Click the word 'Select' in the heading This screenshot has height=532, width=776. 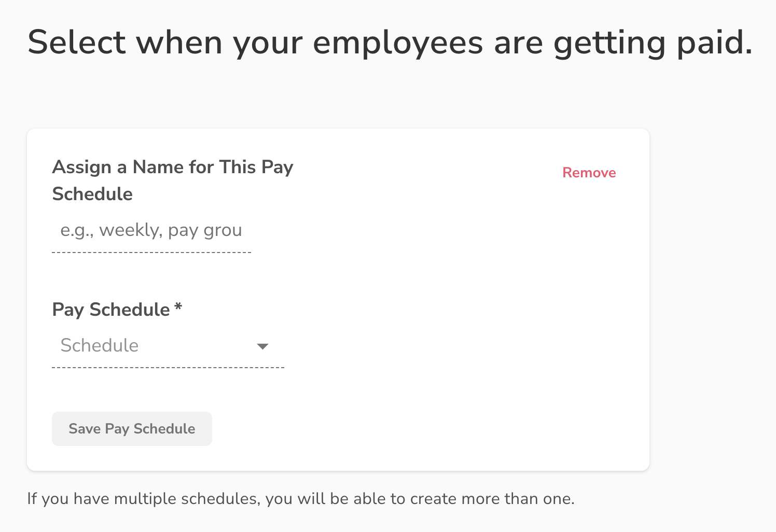77,43
